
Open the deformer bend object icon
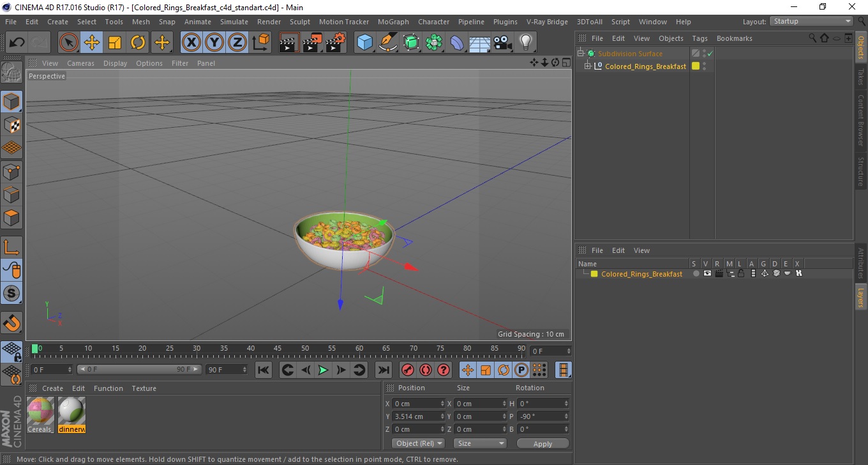(x=457, y=43)
